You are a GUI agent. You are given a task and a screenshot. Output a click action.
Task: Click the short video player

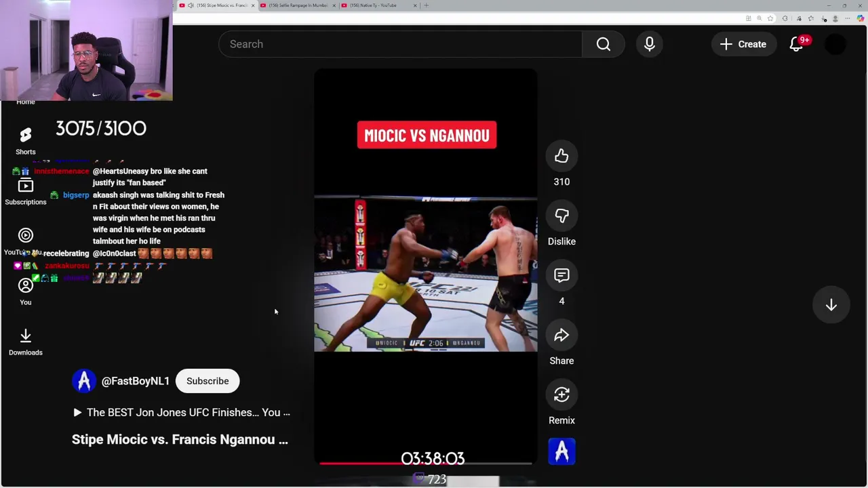click(426, 266)
